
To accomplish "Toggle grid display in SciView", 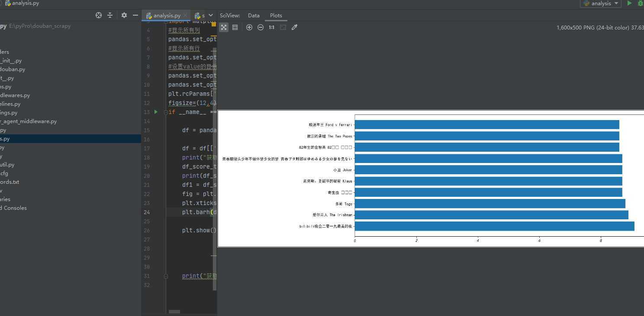I will [x=235, y=27].
